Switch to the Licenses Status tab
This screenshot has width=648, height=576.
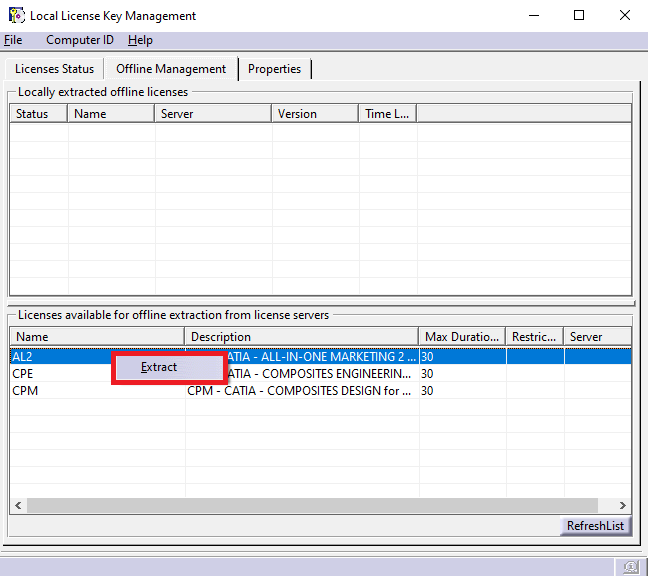(54, 69)
